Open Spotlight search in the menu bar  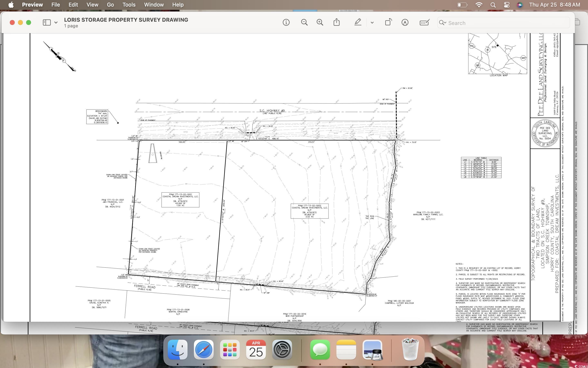point(493,5)
